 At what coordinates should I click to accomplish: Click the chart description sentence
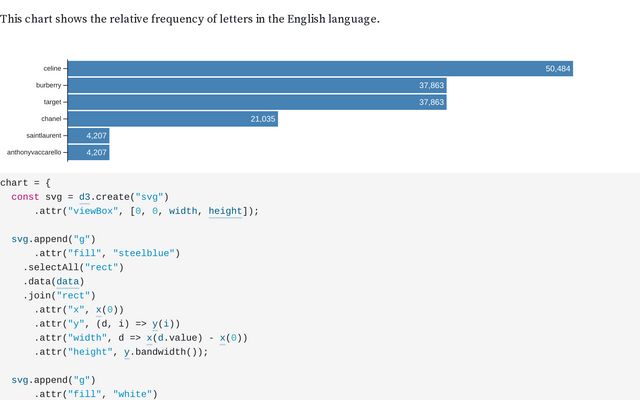(190, 19)
